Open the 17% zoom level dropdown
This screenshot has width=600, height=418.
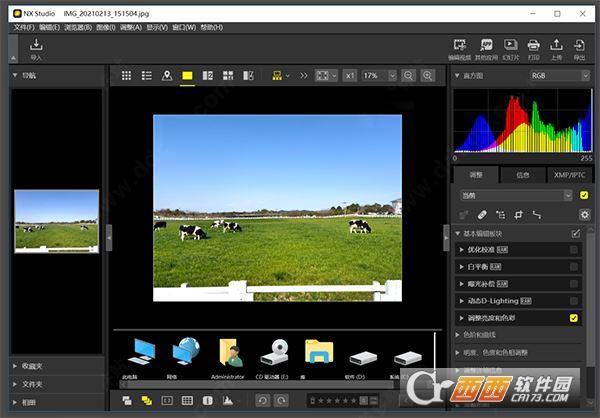click(378, 75)
